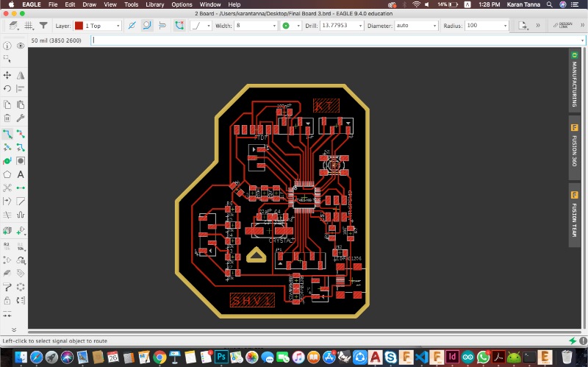Screen dimensions: 588x367
Task: Choose the Rotate tool
Action: tap(7, 88)
